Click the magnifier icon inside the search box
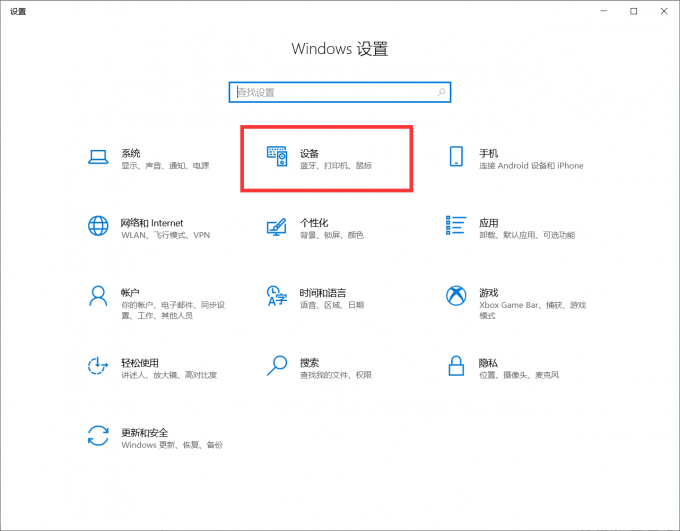The height and width of the screenshot is (531, 680). pos(441,92)
